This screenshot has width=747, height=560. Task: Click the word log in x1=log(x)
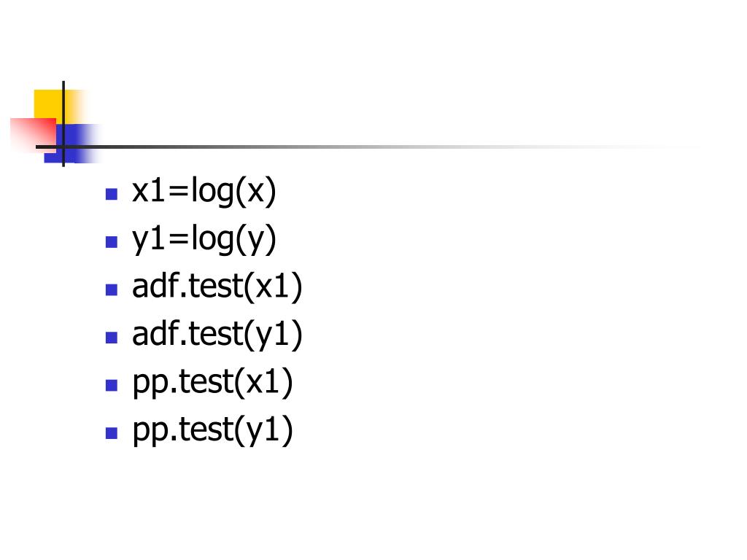point(212,192)
